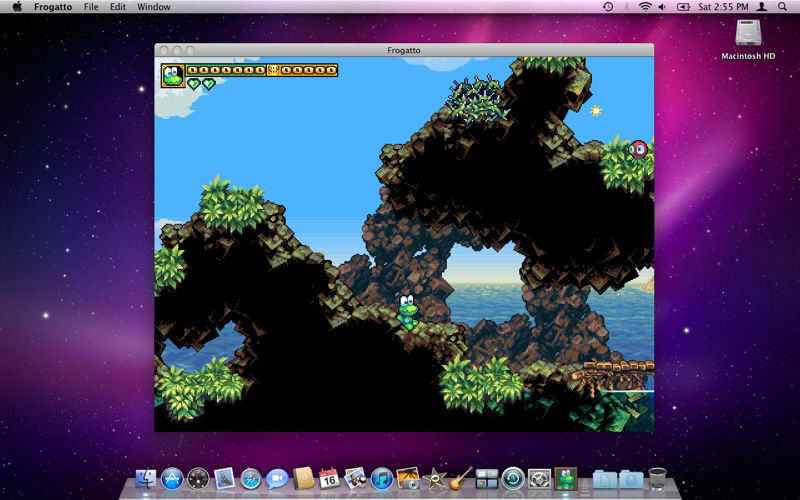Open the File menu
The image size is (800, 500).
pyautogui.click(x=91, y=7)
